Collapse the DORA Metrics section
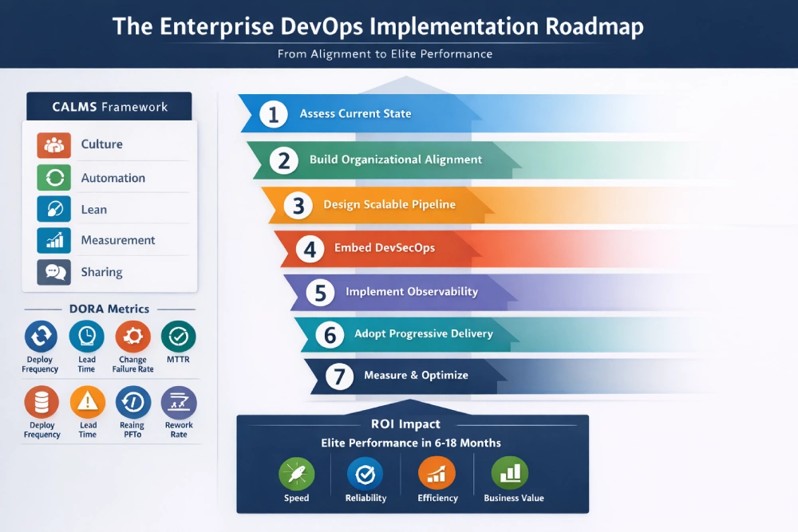The image size is (798, 532). tap(109, 309)
